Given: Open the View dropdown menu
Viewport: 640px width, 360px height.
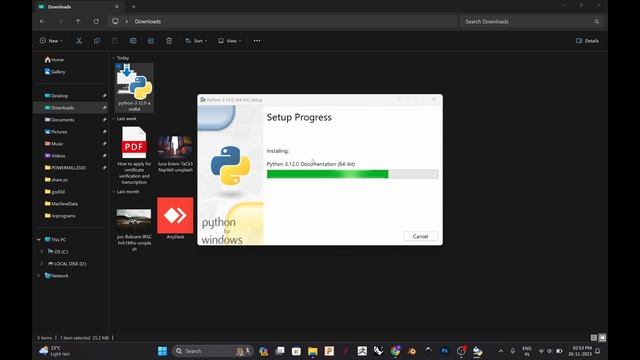Looking at the screenshot, I should point(230,41).
